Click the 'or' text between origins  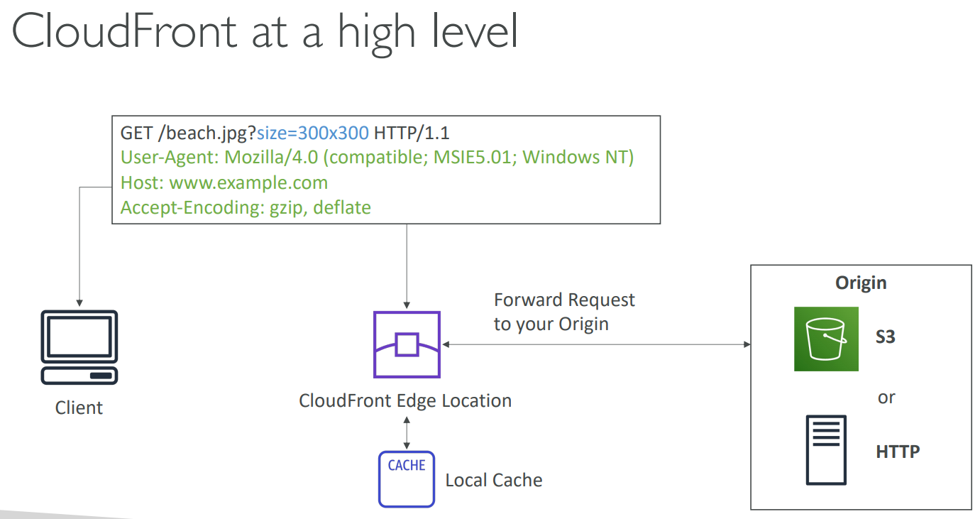click(886, 397)
